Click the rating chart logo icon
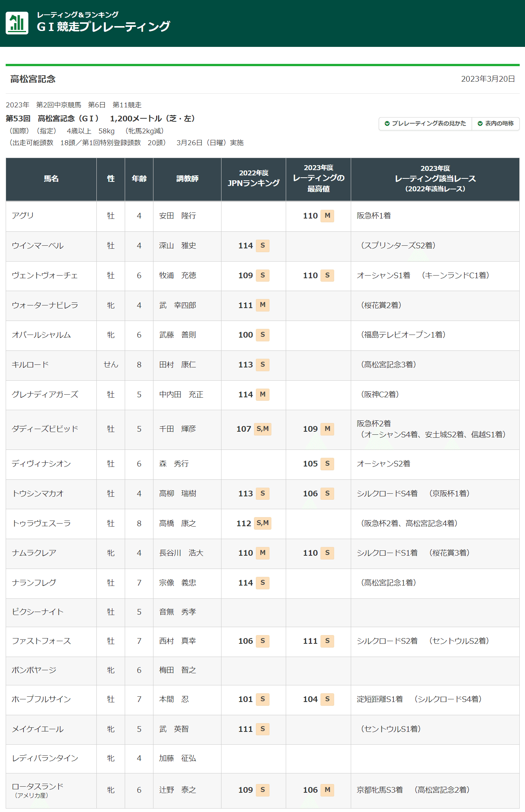This screenshot has width=525, height=812. (x=17, y=23)
